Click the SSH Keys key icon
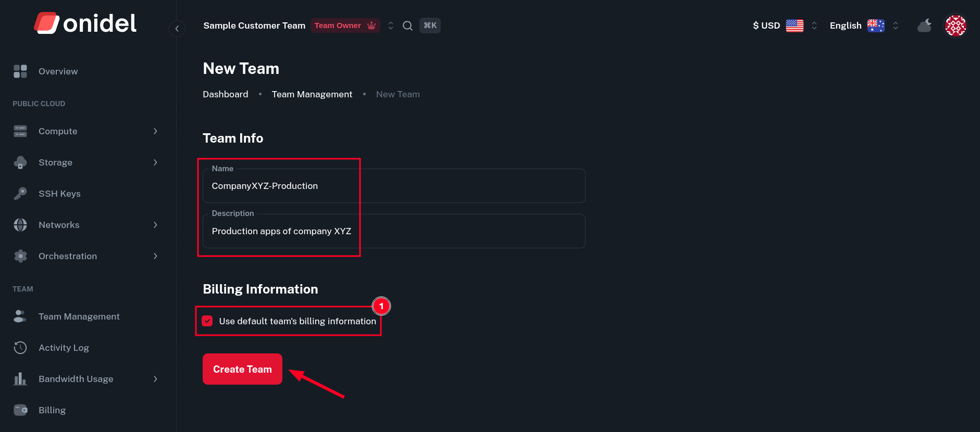 pyautogui.click(x=20, y=194)
